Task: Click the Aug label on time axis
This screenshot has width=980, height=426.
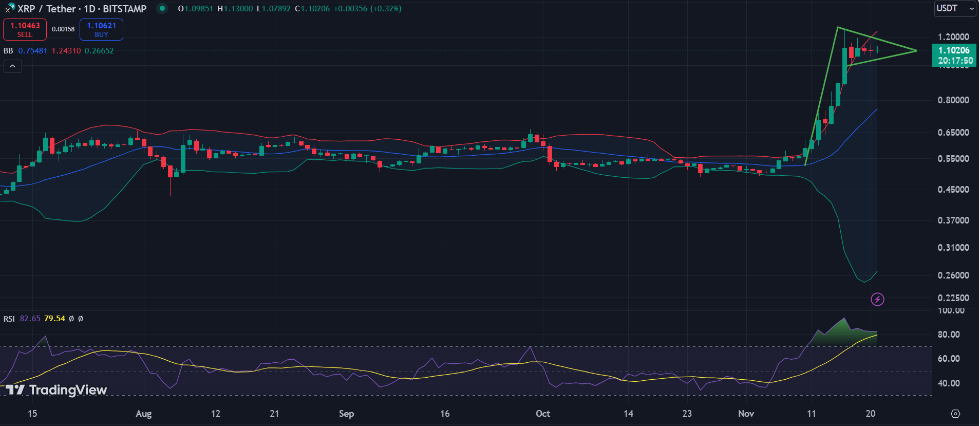Action: tap(144, 414)
